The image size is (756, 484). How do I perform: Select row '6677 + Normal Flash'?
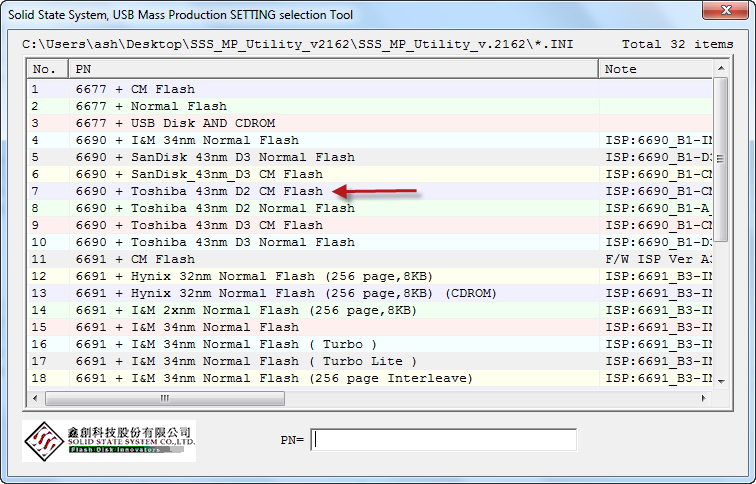(370, 106)
